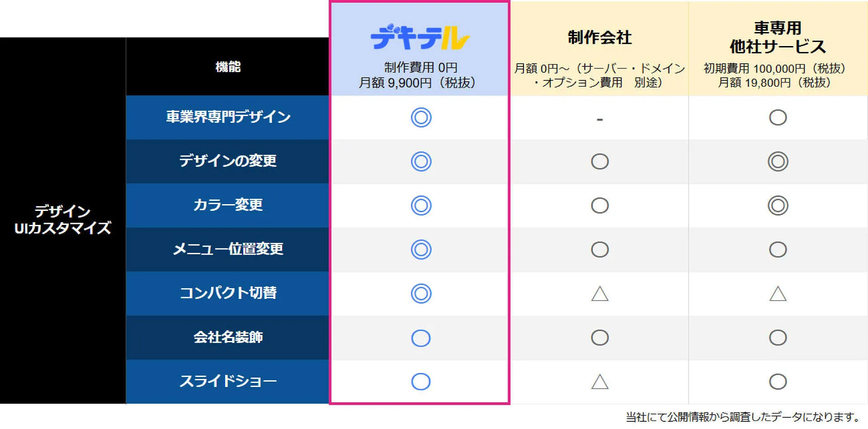Click デキテル single circle for 会社名装飾

click(x=420, y=338)
